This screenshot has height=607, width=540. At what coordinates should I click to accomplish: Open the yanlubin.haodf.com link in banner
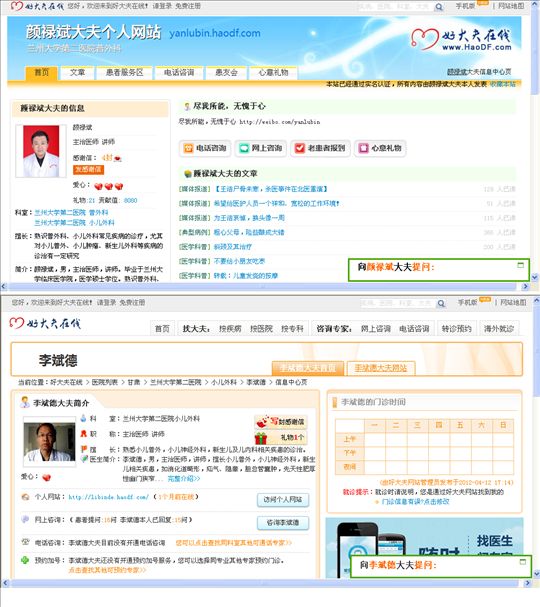click(x=215, y=33)
